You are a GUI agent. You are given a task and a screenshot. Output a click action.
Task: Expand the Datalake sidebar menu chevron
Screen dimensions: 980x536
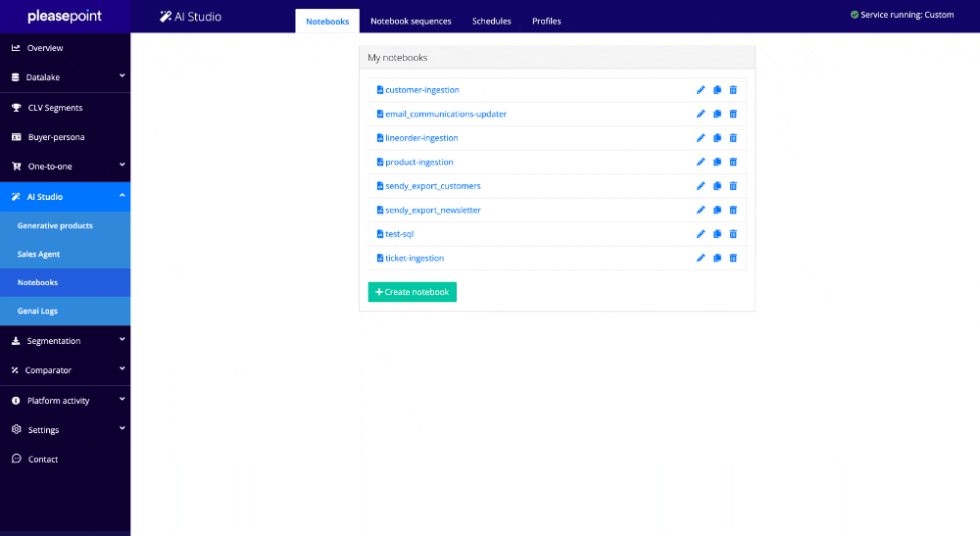122,75
